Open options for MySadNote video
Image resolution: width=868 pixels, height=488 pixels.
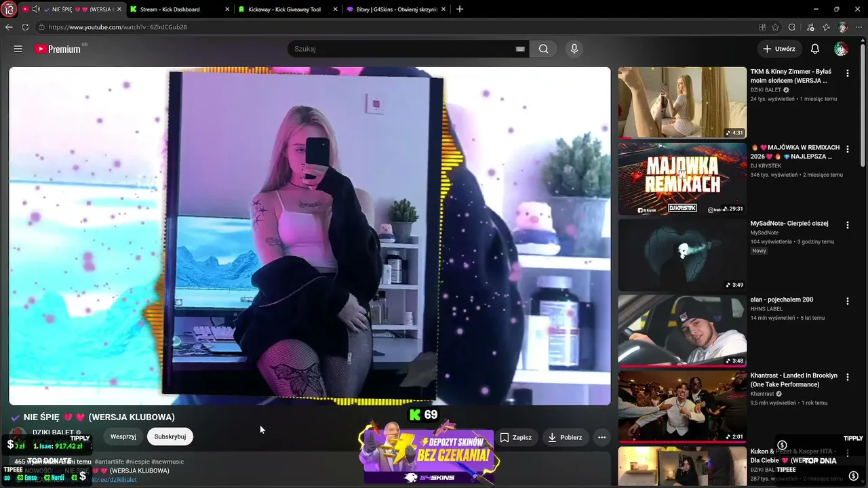tap(847, 224)
